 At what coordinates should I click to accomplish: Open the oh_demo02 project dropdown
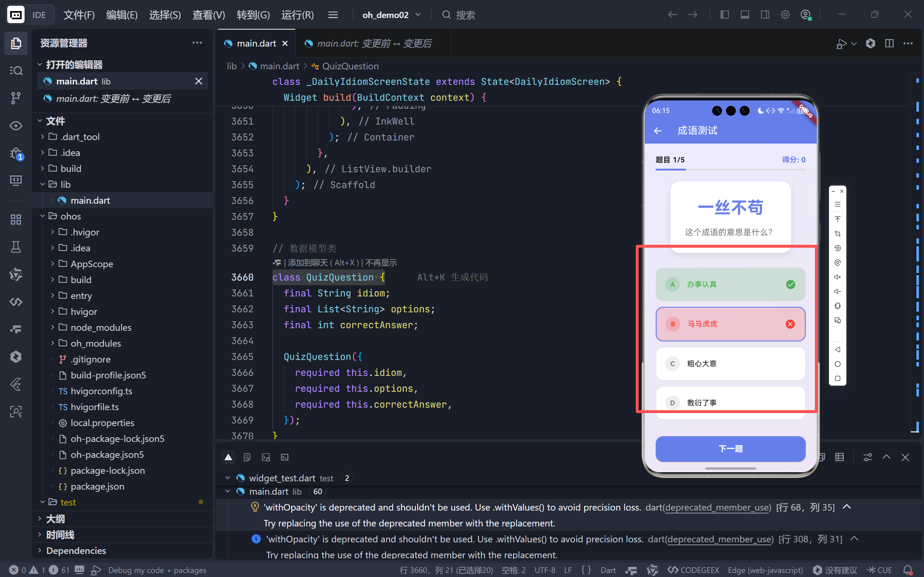point(391,15)
